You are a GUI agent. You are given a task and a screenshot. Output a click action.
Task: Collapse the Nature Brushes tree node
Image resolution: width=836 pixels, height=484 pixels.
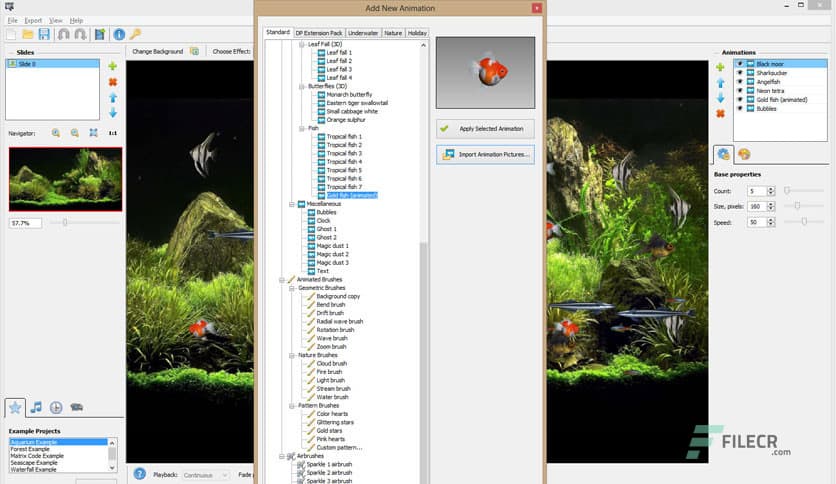[292, 355]
